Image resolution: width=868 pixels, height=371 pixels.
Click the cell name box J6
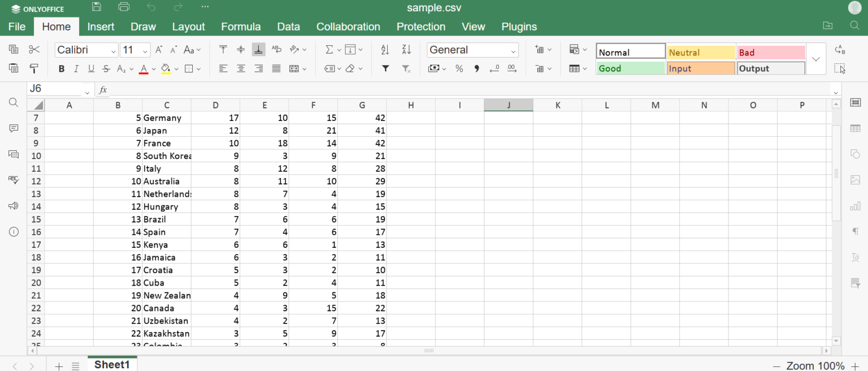[55, 89]
